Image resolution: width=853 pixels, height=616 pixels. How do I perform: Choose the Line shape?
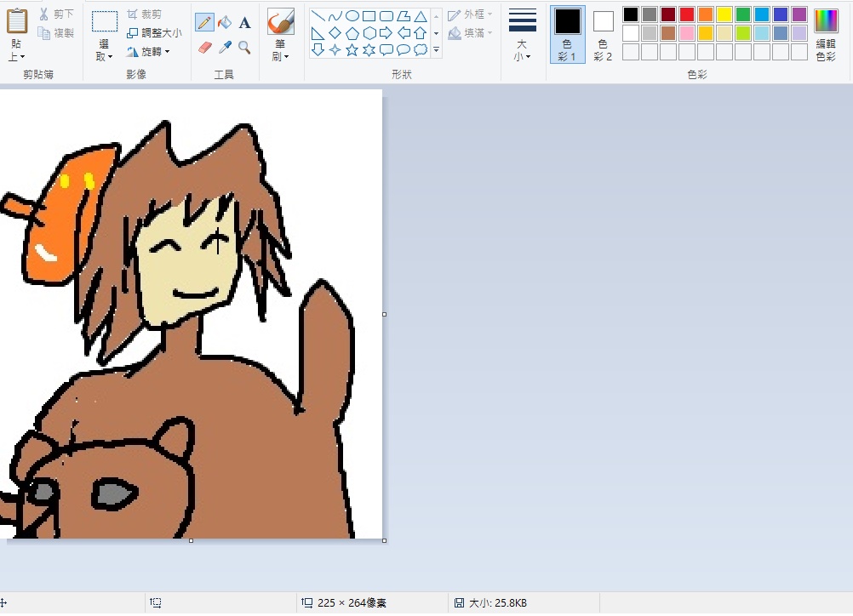(318, 16)
